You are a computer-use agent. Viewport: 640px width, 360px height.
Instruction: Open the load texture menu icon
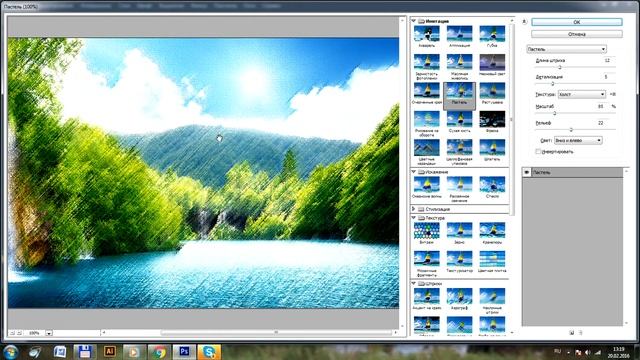613,94
